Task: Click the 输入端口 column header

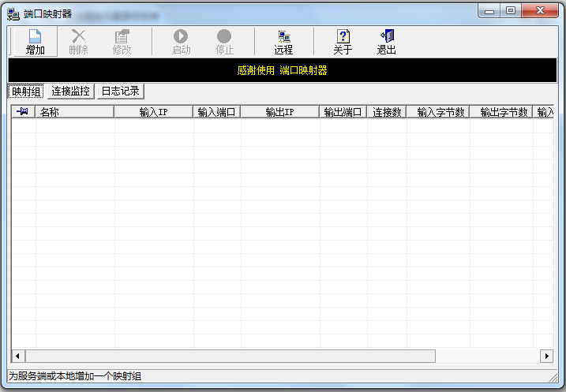Action: click(217, 112)
